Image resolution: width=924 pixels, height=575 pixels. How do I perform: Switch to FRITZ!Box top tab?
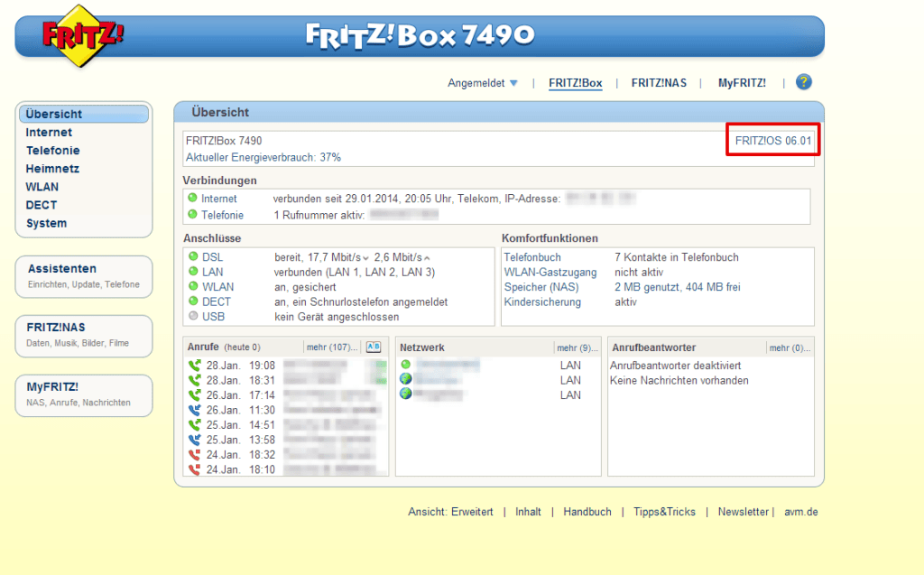click(575, 83)
